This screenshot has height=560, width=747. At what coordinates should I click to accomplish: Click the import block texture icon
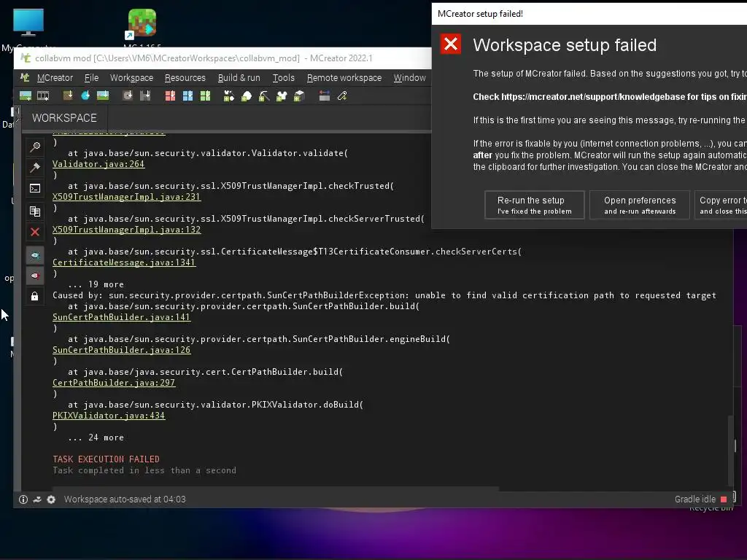[68, 96]
